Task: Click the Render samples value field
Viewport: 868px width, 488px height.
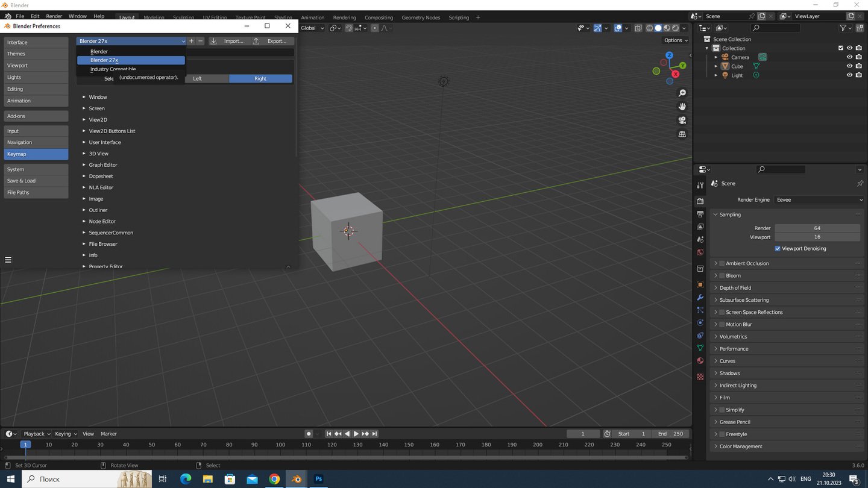Action: (x=817, y=228)
